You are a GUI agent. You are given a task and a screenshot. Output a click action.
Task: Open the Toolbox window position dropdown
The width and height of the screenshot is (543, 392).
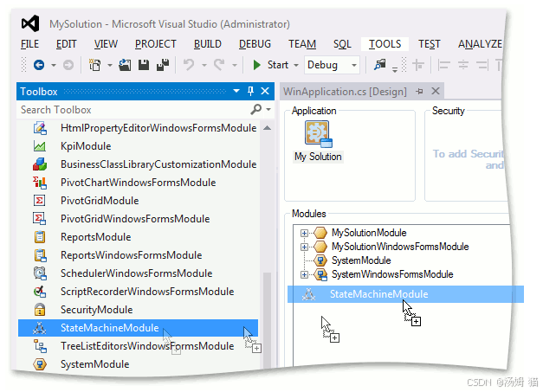(x=236, y=92)
